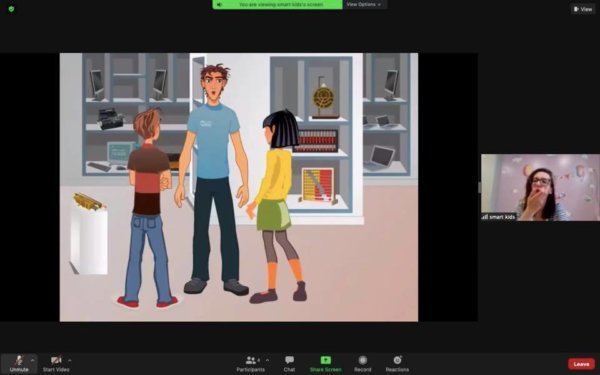Click the View button at top right
Viewport: 600px width, 375px height.
583,9
